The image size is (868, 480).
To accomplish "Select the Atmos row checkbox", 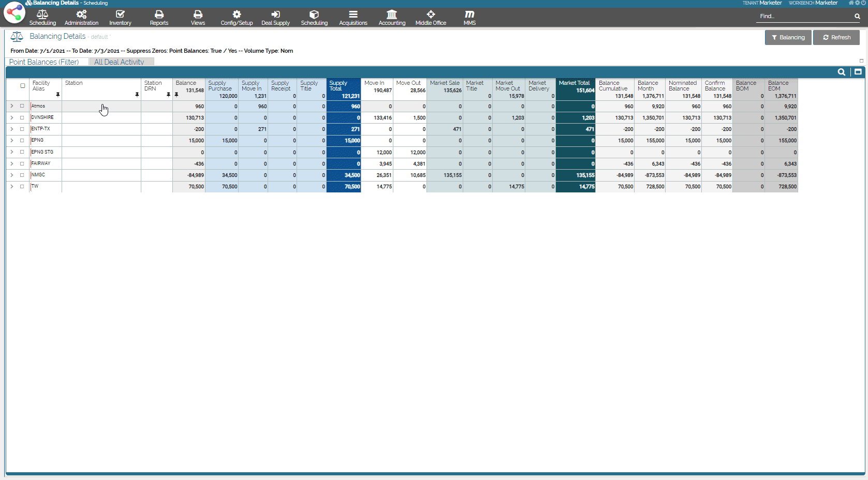I will coord(22,106).
